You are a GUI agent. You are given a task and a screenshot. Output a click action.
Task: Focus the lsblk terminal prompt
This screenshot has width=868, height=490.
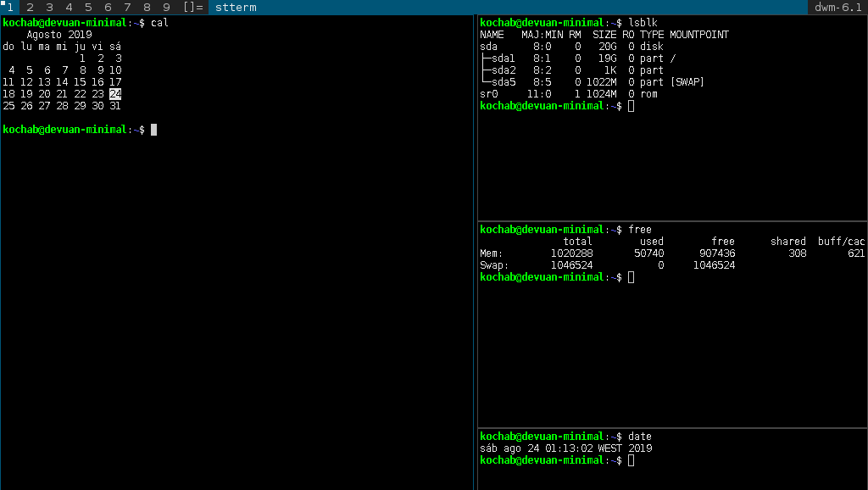point(631,106)
